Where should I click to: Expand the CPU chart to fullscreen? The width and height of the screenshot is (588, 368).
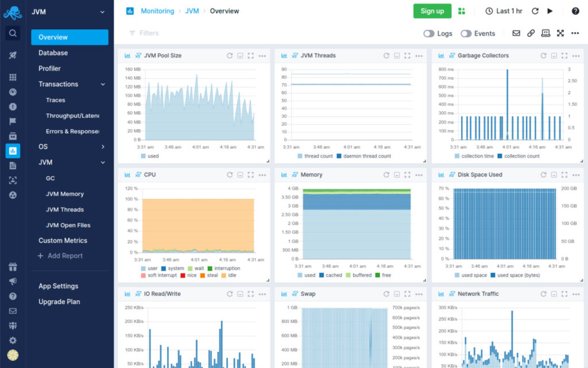pos(250,174)
